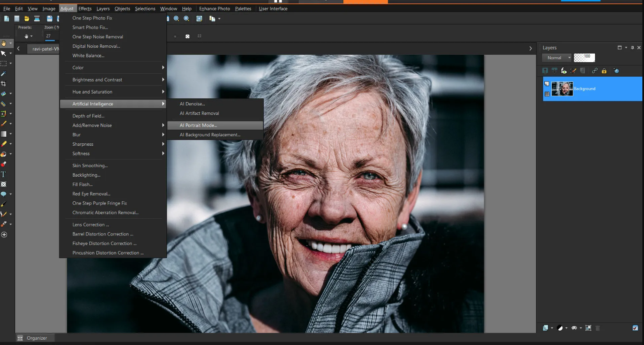The image size is (644, 345).
Task: Click the zoom out magnifier icon
Action: [176, 19]
